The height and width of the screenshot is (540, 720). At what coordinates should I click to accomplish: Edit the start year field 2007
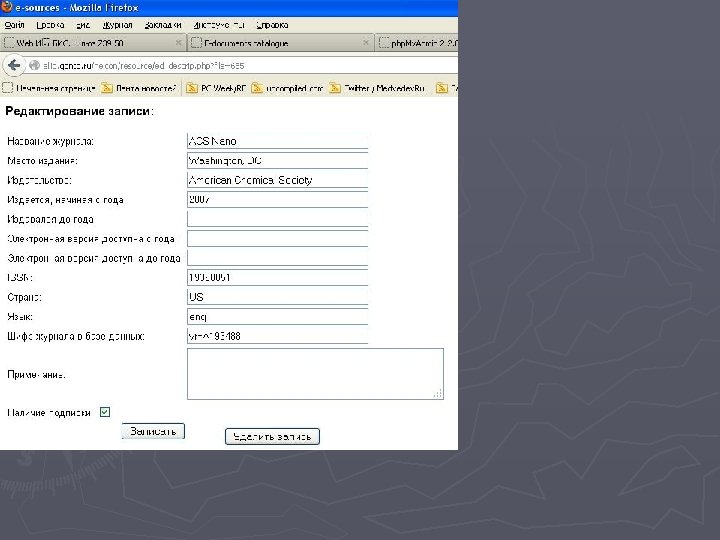pyautogui.click(x=277, y=199)
